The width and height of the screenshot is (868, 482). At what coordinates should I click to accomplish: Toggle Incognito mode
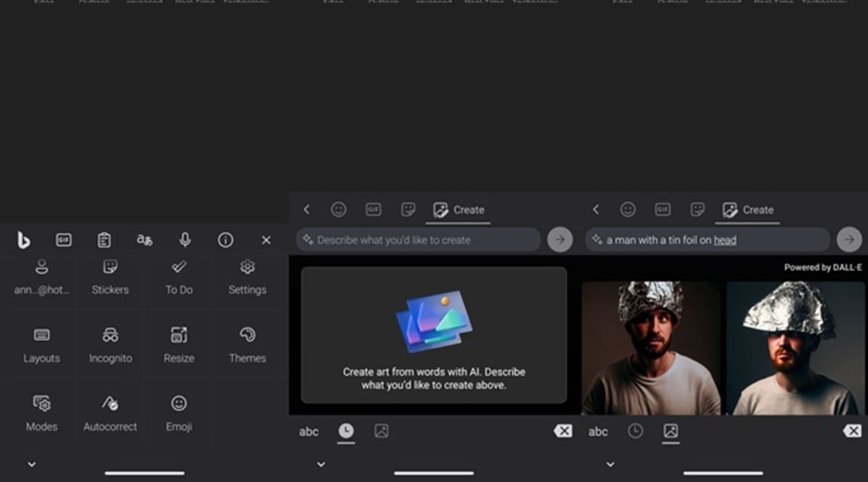pyautogui.click(x=110, y=344)
